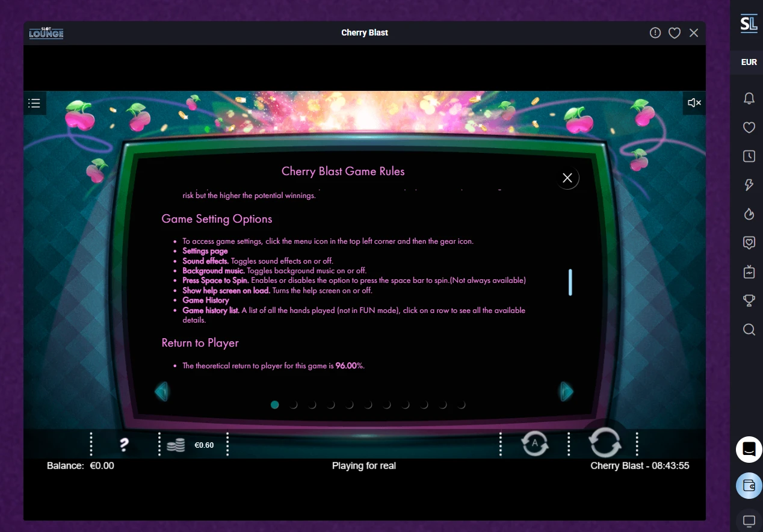
Task: Close the Cherry Blast Game Rules panel
Action: pyautogui.click(x=567, y=178)
